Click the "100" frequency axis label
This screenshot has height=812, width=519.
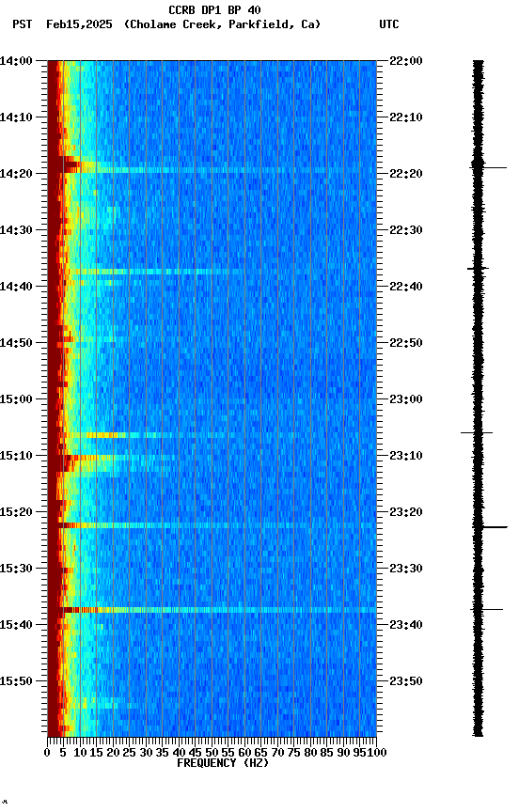[x=377, y=754]
